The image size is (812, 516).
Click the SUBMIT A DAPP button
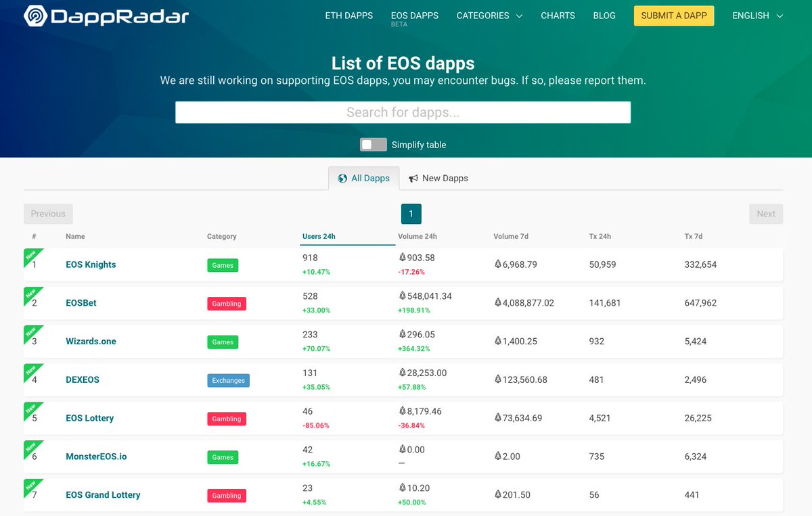tap(674, 15)
